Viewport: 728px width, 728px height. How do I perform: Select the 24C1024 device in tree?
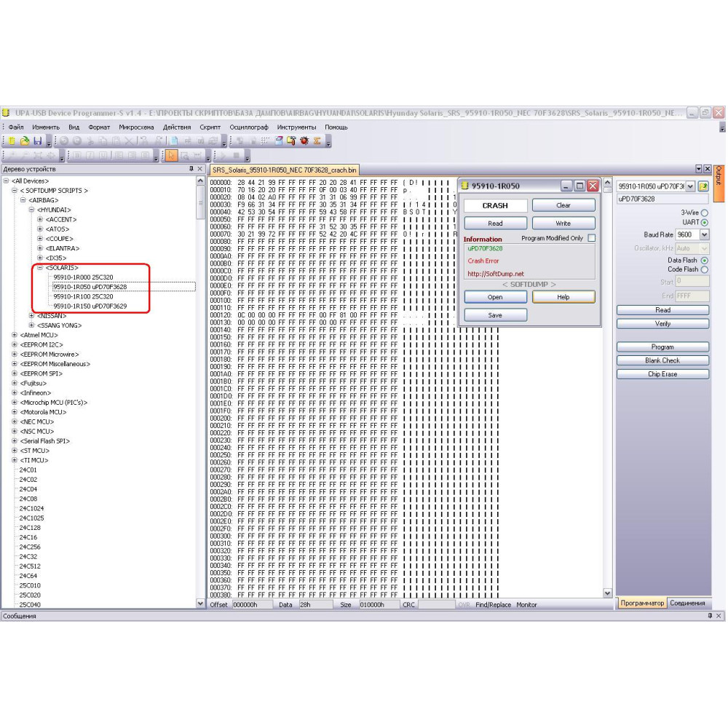[x=31, y=508]
